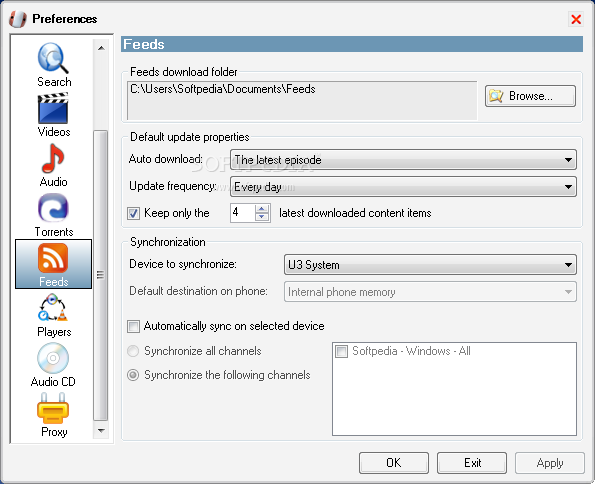Image resolution: width=595 pixels, height=484 pixels.
Task: Click the 'Synchronization' group label
Action: click(x=168, y=242)
